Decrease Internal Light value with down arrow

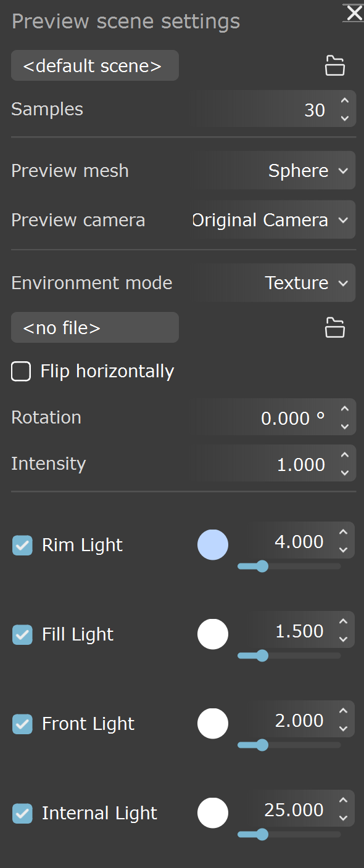click(x=344, y=818)
